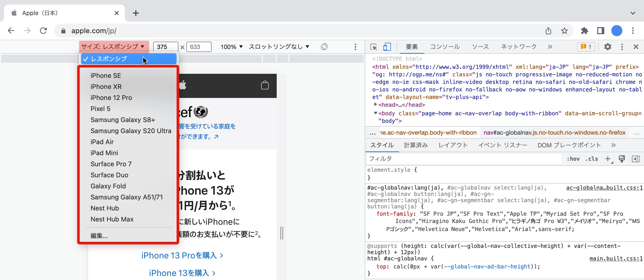Toggle the device toolbar icon
This screenshot has width=644, height=280.
click(x=387, y=47)
